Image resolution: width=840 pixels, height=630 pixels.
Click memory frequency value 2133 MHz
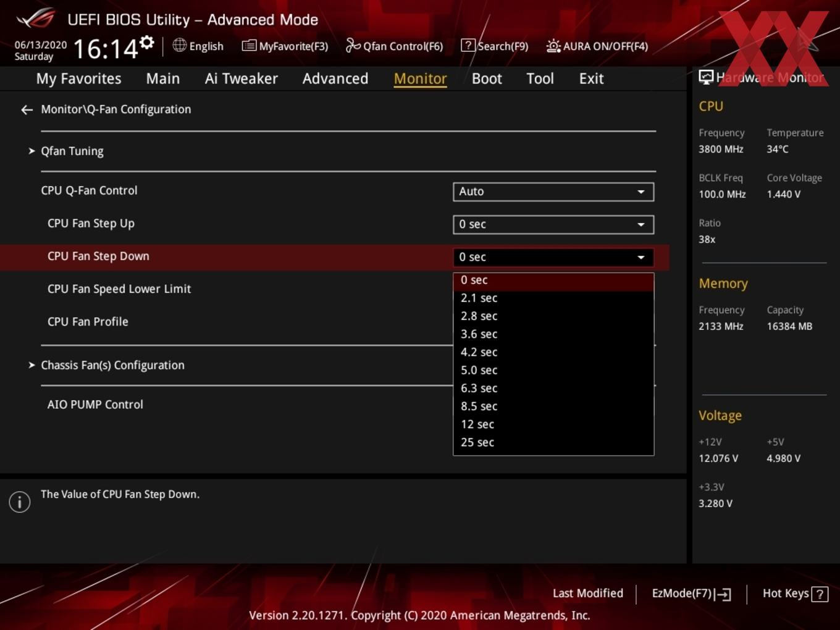(x=721, y=327)
